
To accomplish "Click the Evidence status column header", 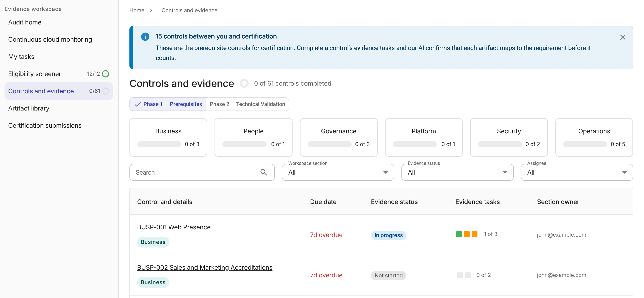I will [394, 202].
